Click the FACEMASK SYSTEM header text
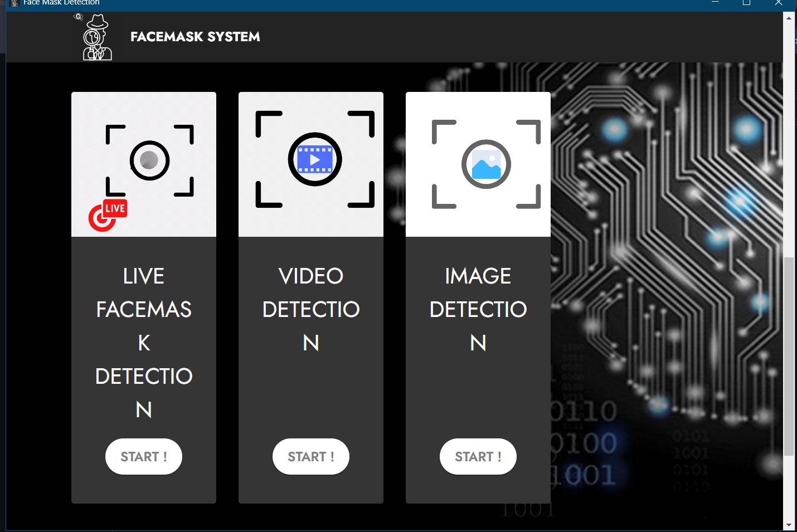This screenshot has width=797, height=532. click(x=195, y=37)
